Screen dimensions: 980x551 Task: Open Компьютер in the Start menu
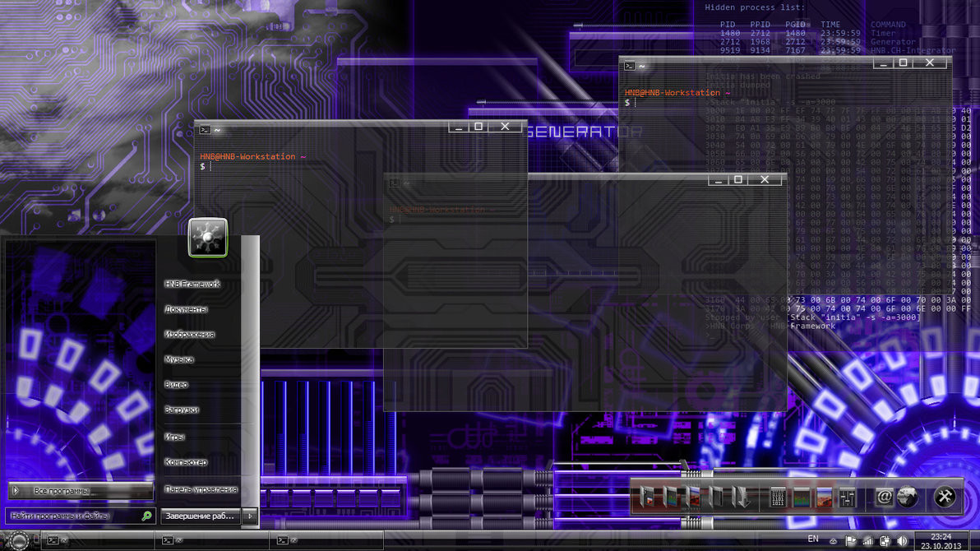(x=186, y=461)
